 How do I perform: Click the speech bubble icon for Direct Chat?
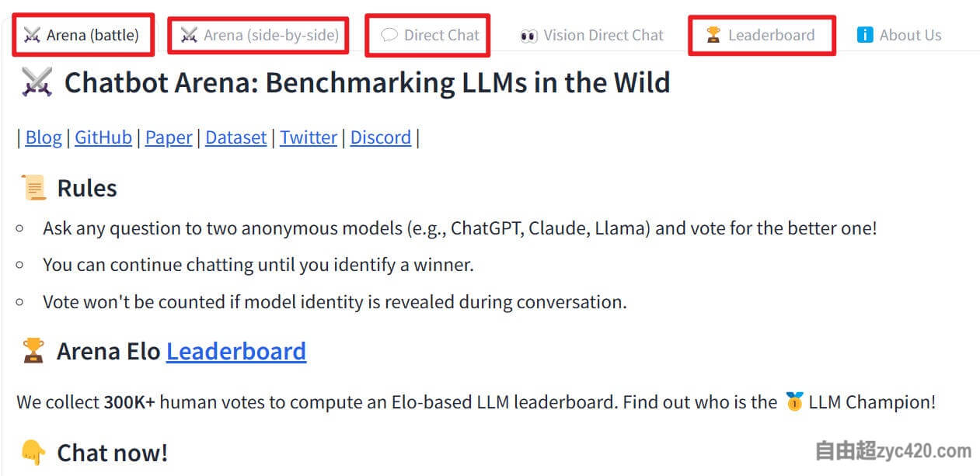point(389,35)
